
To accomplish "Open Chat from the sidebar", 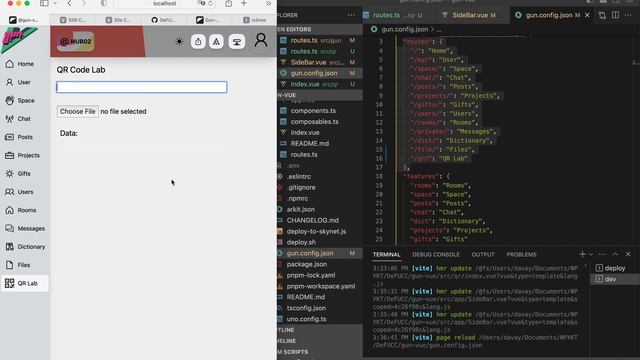I will pyautogui.click(x=24, y=119).
